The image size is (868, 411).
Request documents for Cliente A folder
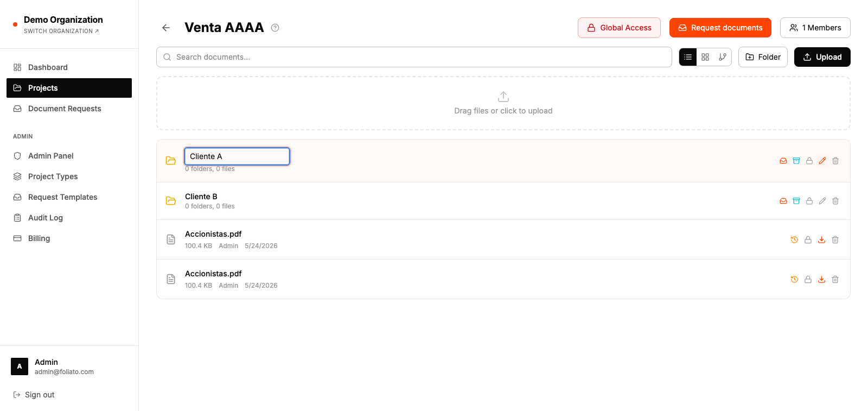point(783,161)
